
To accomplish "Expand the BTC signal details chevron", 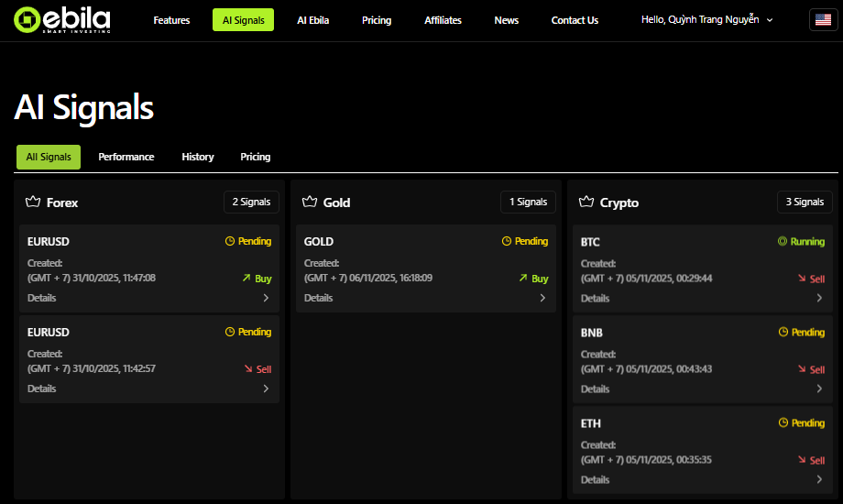I will point(819,298).
